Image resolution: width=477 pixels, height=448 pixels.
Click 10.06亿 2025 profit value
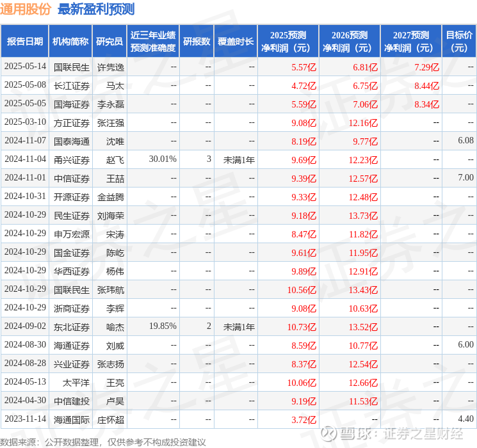click(302, 383)
